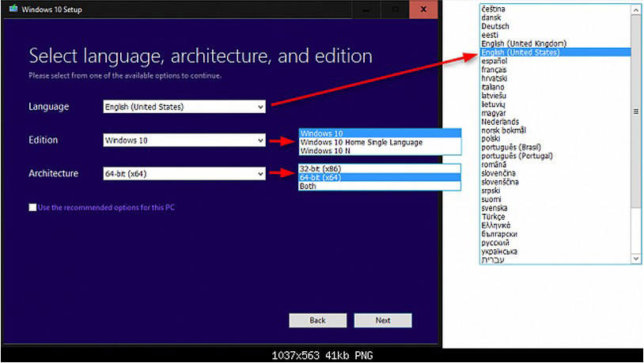Select Türkçe in language list
Screen dimensions: 644x363
pyautogui.click(x=555, y=217)
